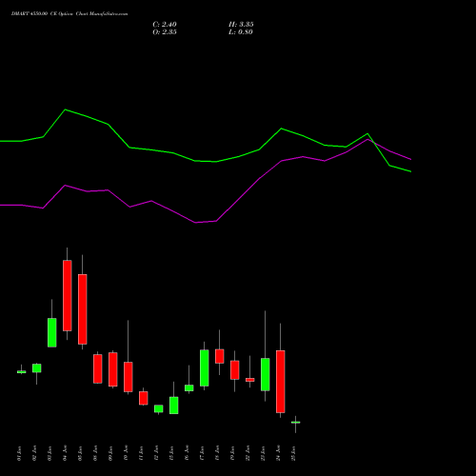The image size is (476, 476).
Task: Click the '16 Jun' date axis label
Action: pyautogui.click(x=187, y=453)
